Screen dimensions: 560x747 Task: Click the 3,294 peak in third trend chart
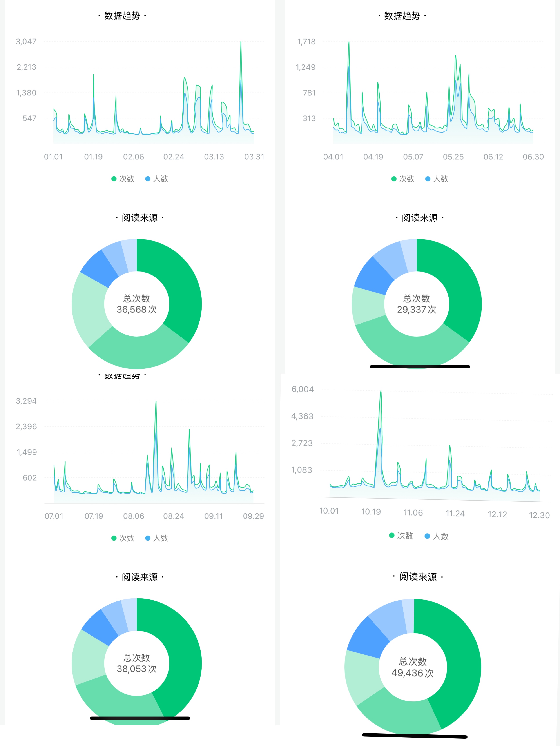tap(156, 402)
